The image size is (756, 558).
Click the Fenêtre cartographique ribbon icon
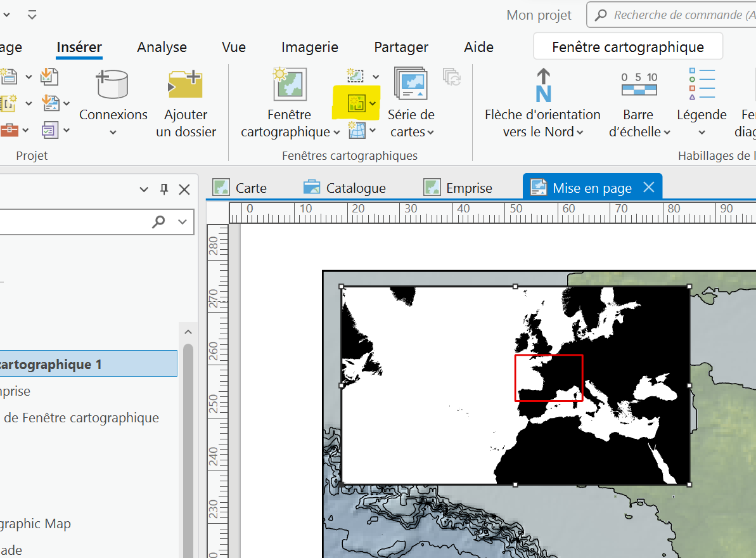click(x=290, y=84)
